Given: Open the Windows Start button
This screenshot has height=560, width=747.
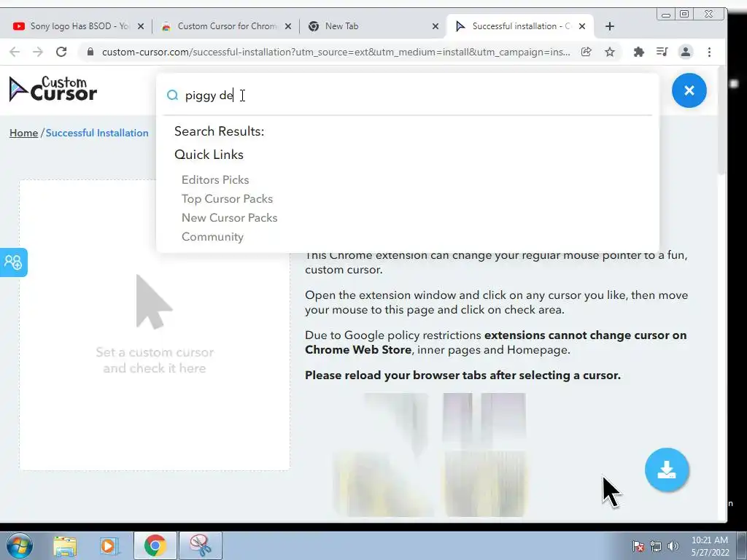Looking at the screenshot, I should coord(19,545).
